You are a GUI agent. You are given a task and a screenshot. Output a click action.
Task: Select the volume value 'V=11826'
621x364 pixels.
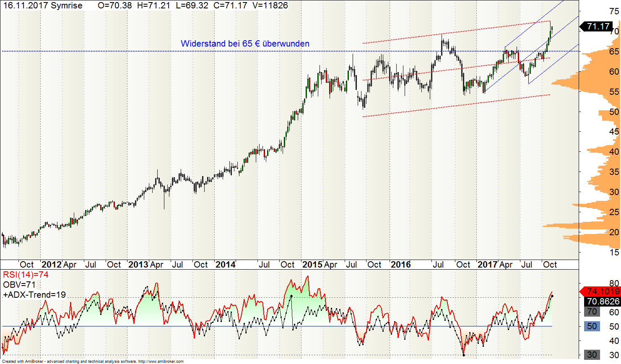(x=270, y=5)
